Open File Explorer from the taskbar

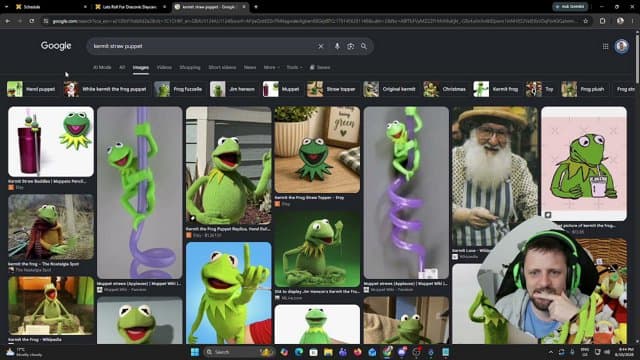tap(328, 352)
